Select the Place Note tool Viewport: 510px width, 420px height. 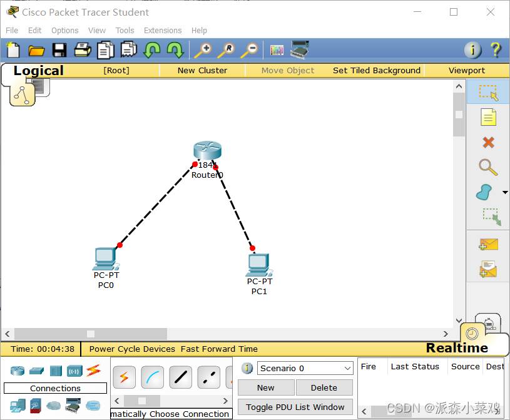click(x=488, y=117)
